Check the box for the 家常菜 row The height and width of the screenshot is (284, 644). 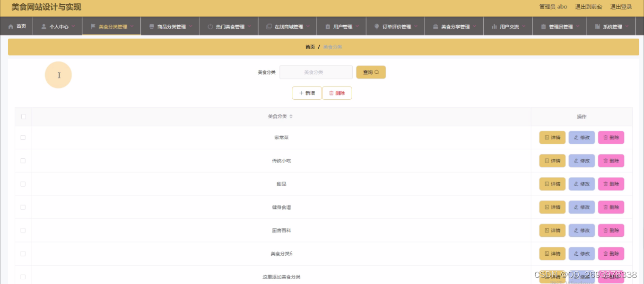(x=23, y=138)
